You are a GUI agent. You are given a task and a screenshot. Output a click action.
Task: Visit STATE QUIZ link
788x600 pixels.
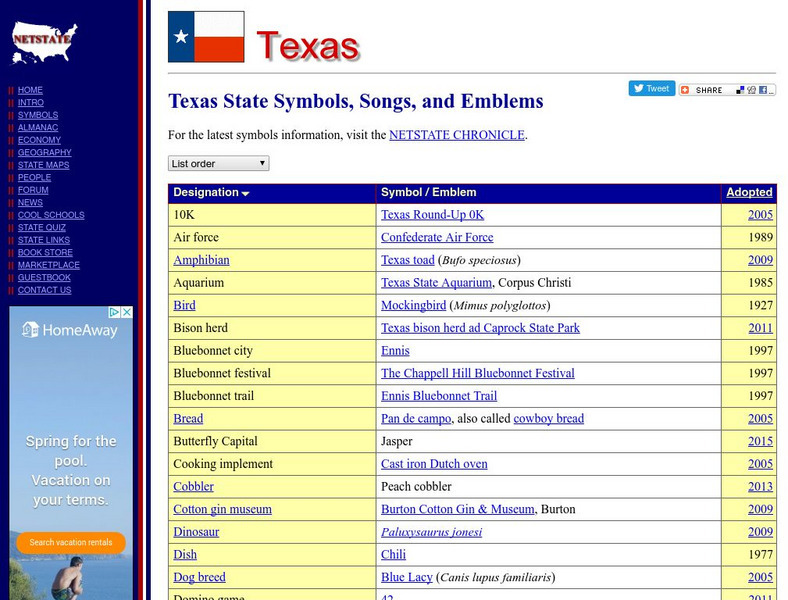point(42,227)
